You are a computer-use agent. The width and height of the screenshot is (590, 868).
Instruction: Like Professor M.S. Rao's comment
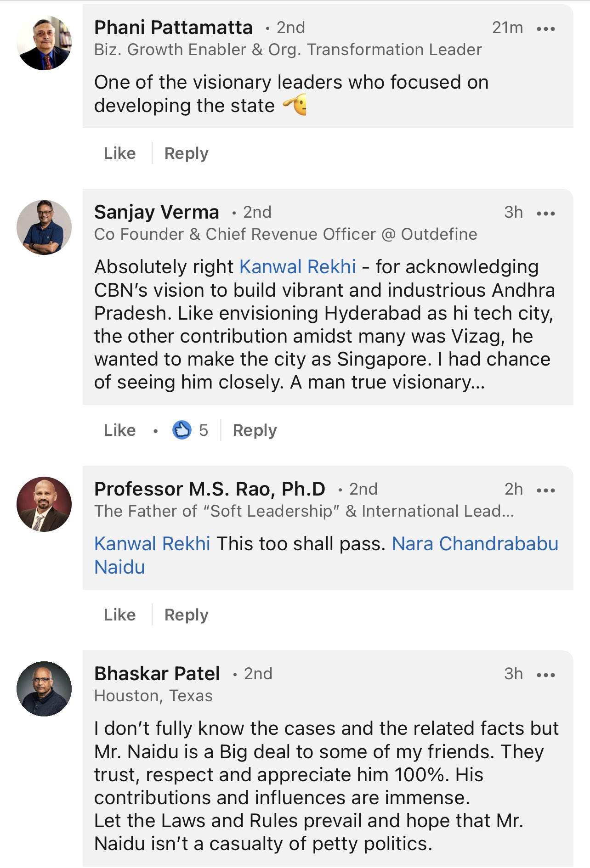tap(119, 615)
